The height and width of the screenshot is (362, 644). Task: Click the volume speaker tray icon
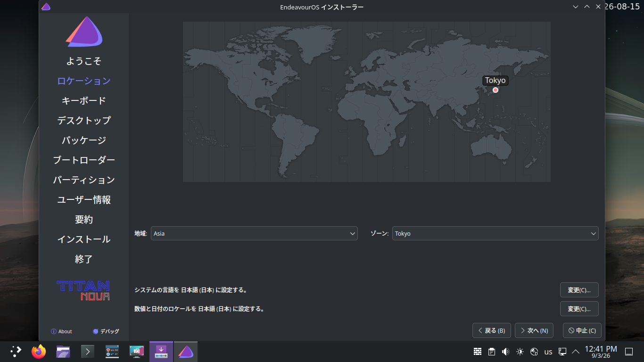[x=506, y=352]
